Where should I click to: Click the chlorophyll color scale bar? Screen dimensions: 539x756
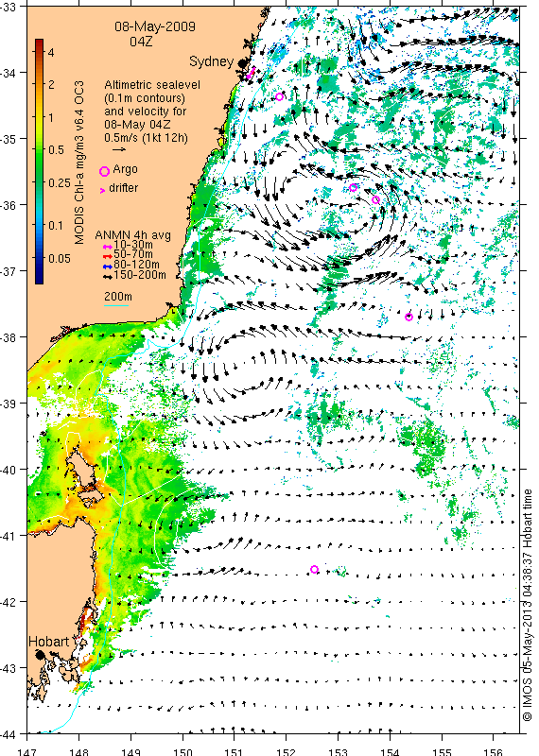click(x=39, y=161)
